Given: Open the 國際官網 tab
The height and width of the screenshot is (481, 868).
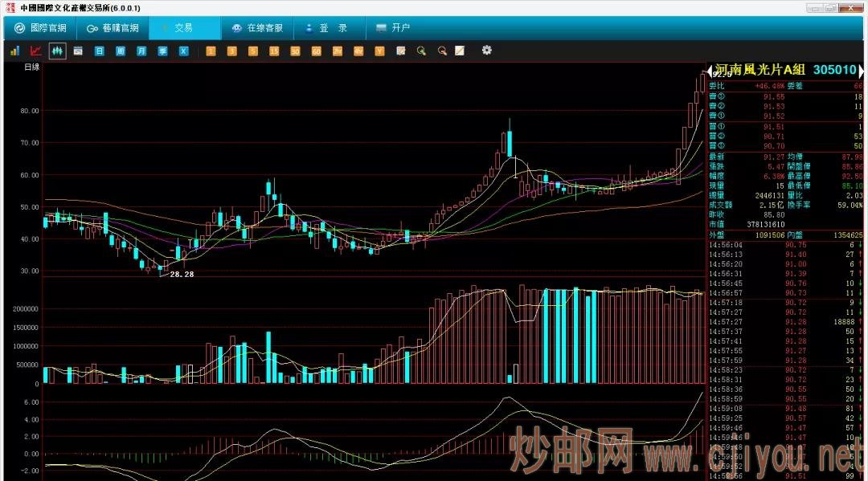Looking at the screenshot, I should click(x=40, y=27).
